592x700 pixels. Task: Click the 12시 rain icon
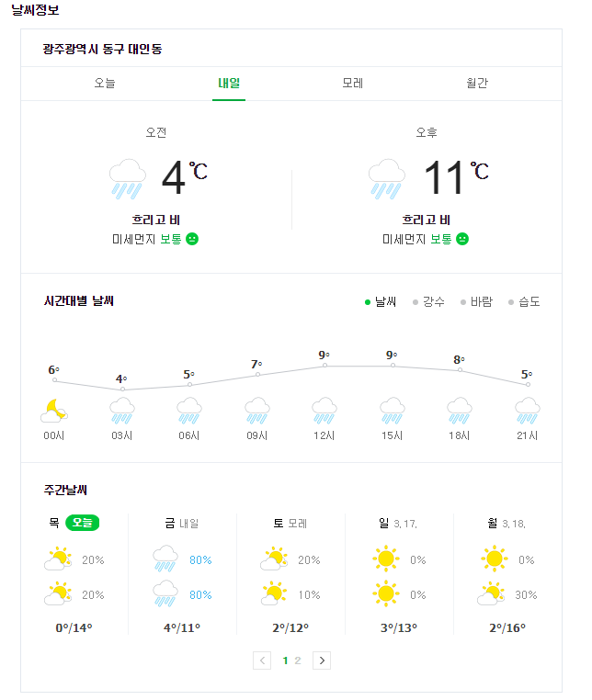tap(324, 410)
